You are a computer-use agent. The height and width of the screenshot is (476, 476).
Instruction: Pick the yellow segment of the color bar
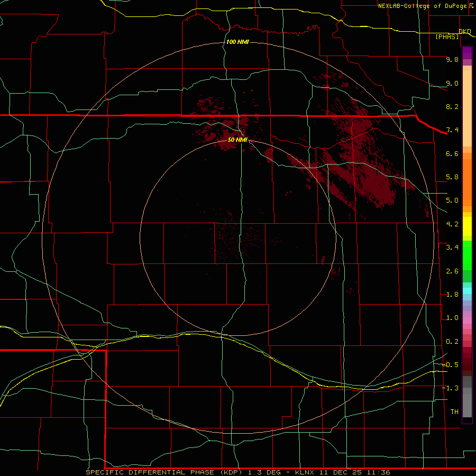tap(467, 226)
